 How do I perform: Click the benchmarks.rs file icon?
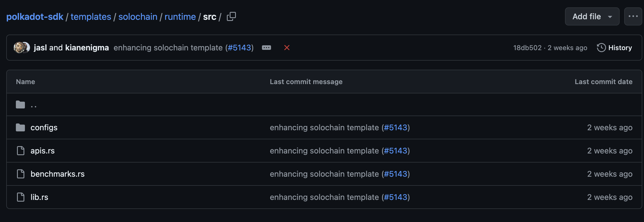click(x=20, y=174)
